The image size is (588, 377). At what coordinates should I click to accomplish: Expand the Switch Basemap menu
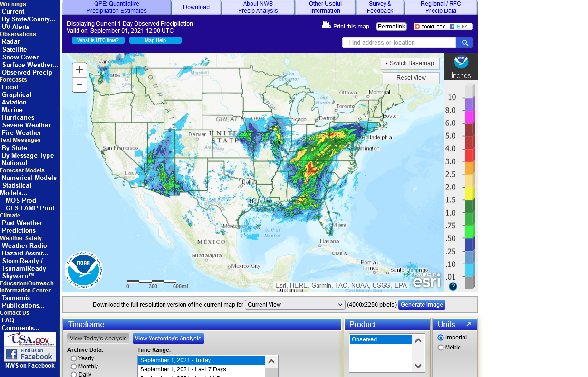(410, 64)
